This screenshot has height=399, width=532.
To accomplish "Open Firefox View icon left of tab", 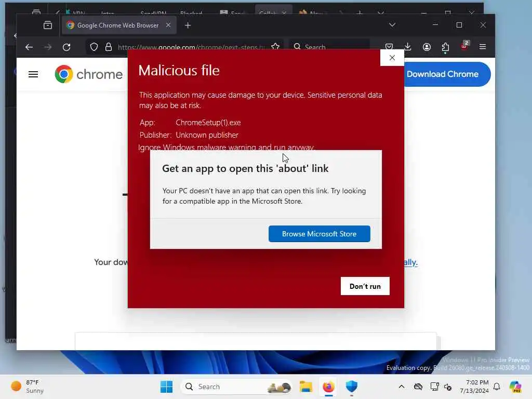I will [x=48, y=25].
